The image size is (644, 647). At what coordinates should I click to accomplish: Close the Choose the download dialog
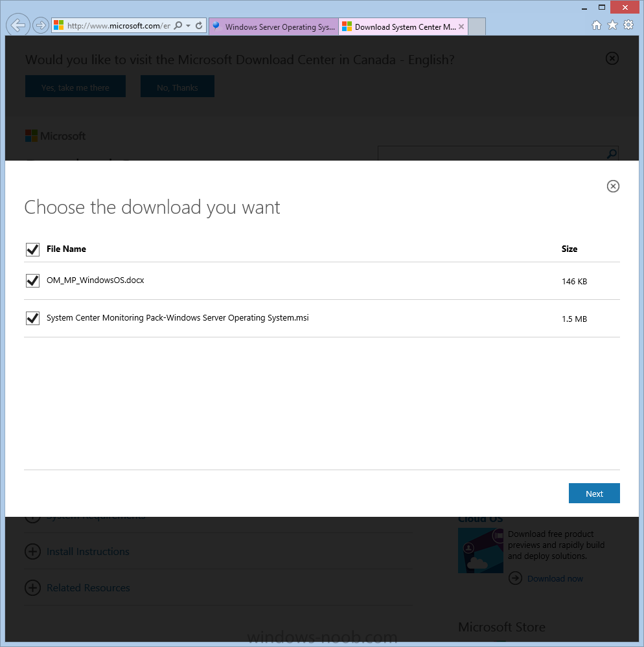click(x=613, y=186)
